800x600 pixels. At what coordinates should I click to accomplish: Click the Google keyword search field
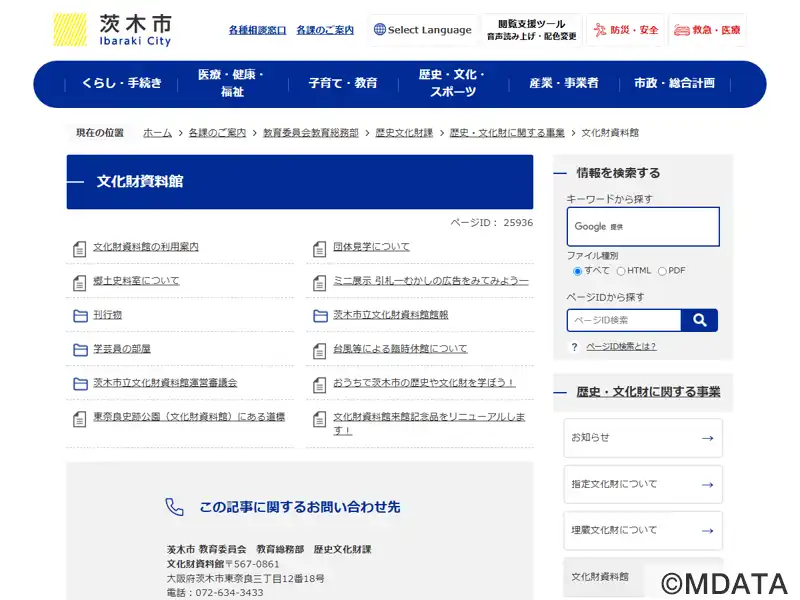pos(643,227)
